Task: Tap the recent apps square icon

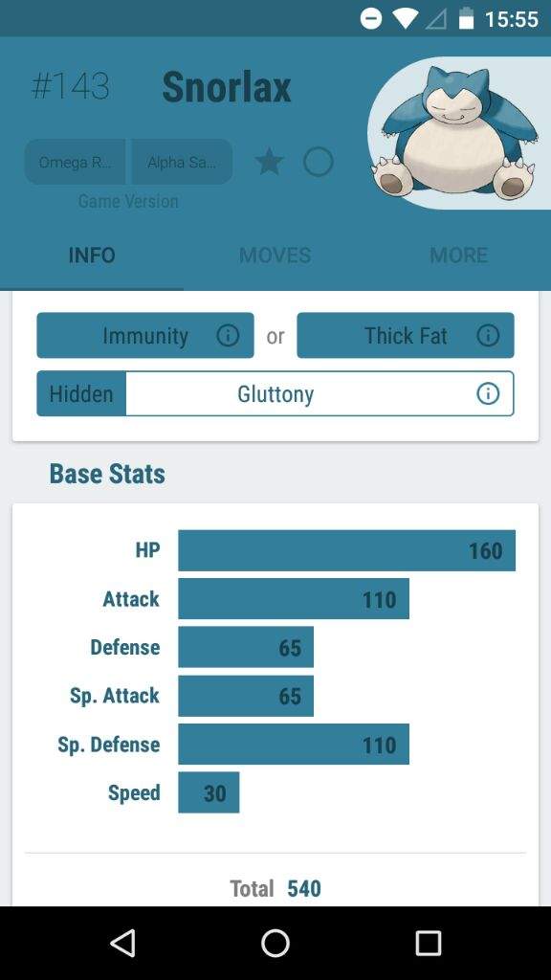Action: tap(428, 943)
